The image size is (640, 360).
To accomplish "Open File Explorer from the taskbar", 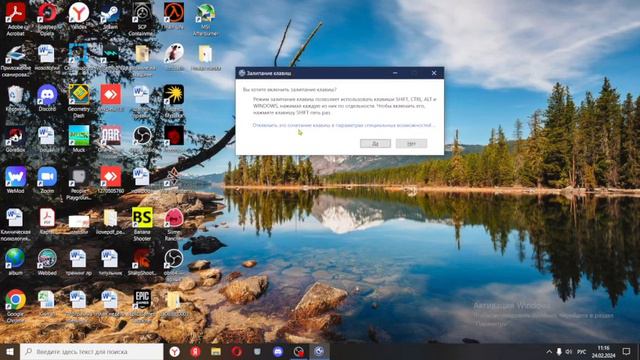I will coord(216,351).
